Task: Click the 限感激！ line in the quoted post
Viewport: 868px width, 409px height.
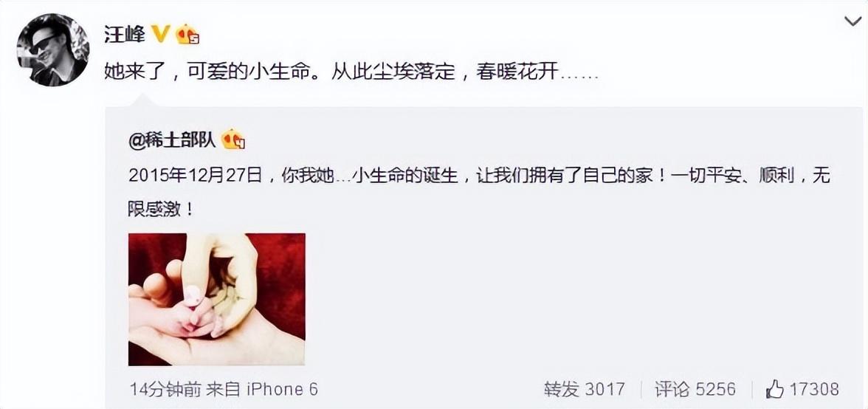Action: pyautogui.click(x=161, y=210)
